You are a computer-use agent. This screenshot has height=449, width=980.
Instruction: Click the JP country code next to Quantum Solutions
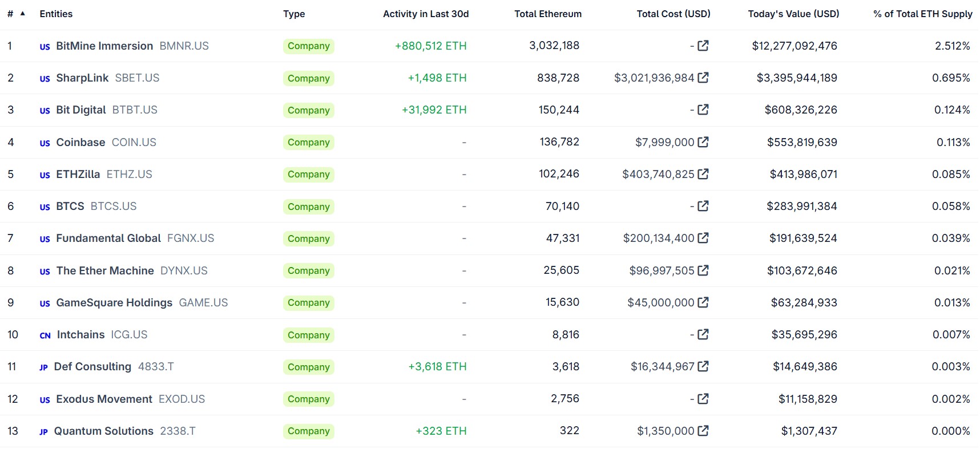tap(43, 432)
